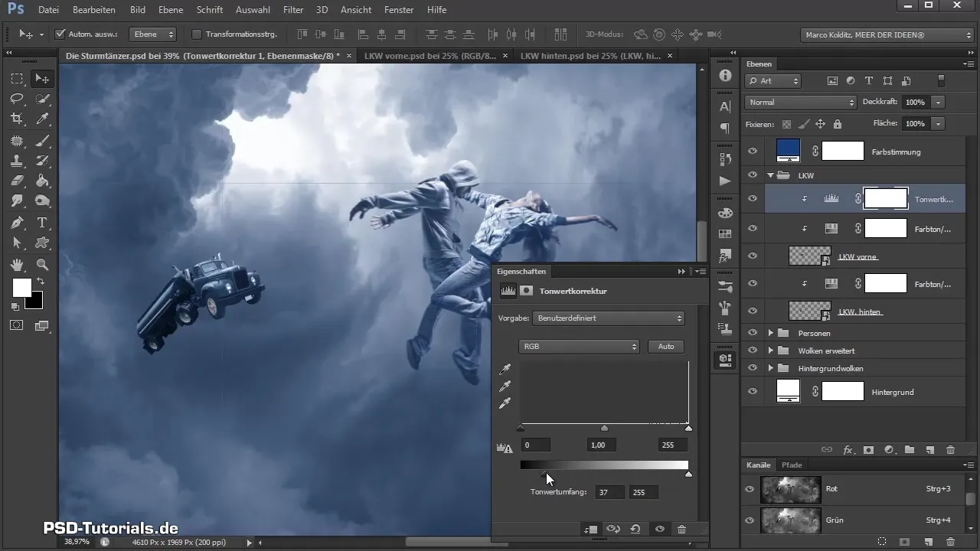Pick the white point eyedropper
Screen dimensions: 980x551
click(505, 403)
